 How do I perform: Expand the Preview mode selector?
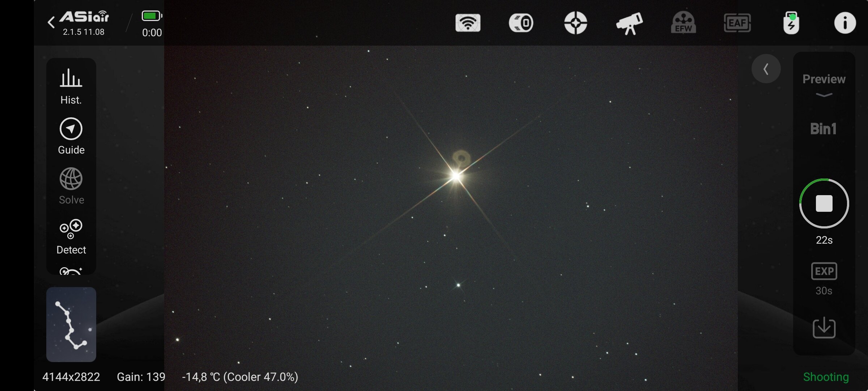tap(824, 85)
